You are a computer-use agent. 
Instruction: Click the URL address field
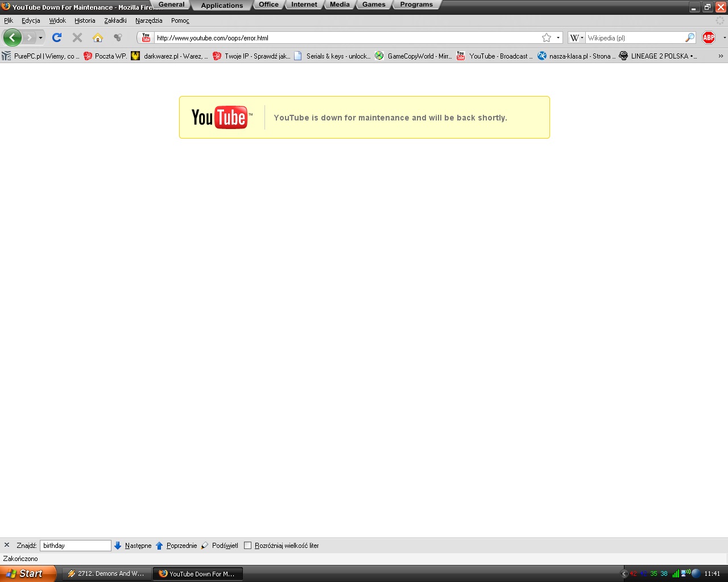(x=341, y=38)
